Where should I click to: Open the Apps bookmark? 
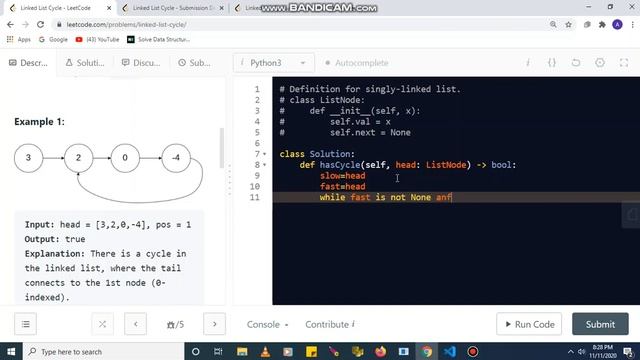[19, 40]
